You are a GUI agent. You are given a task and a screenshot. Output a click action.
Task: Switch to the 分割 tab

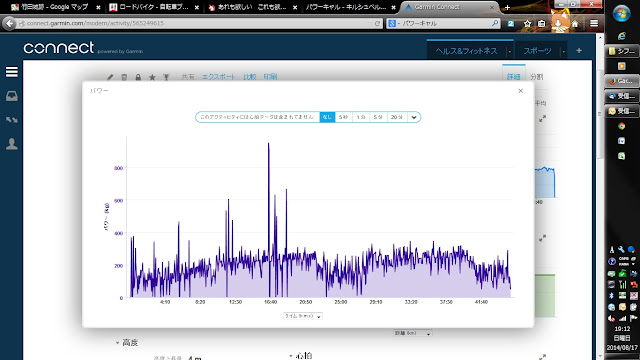536,77
